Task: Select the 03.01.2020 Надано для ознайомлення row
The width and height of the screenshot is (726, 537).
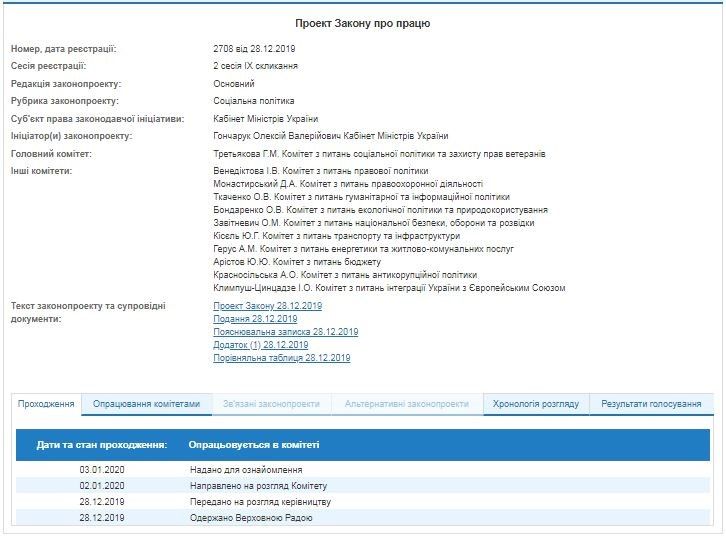Action: 246,469
